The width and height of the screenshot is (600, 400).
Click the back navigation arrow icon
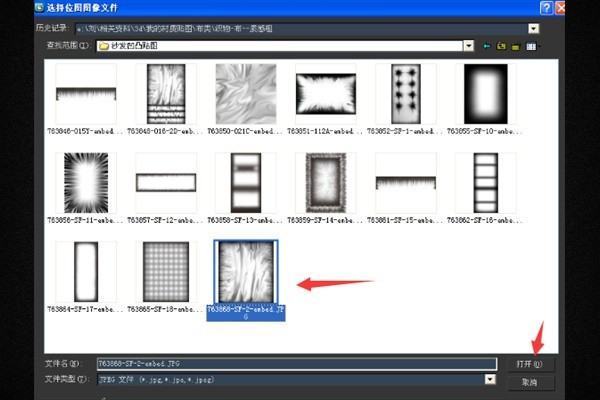[487, 46]
